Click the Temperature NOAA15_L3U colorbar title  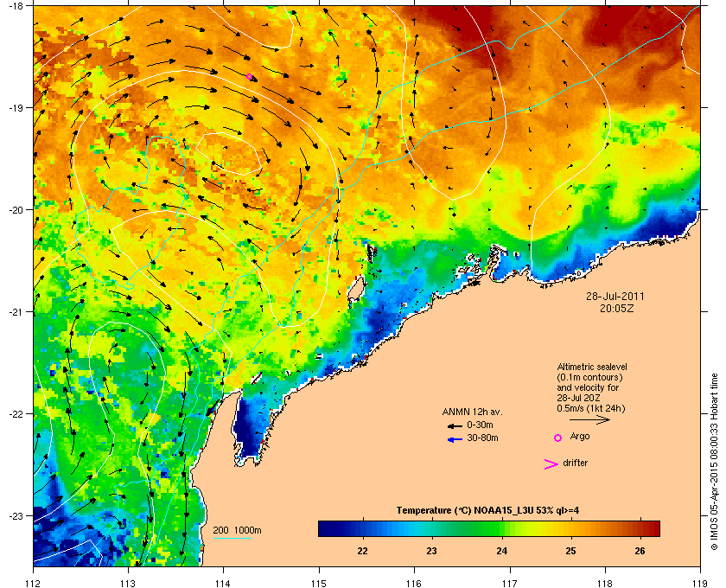pos(487,511)
